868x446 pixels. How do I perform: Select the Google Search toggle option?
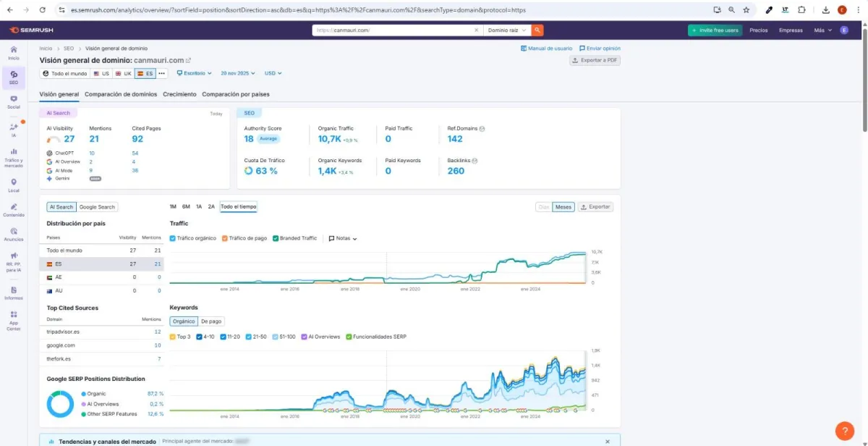pyautogui.click(x=97, y=207)
